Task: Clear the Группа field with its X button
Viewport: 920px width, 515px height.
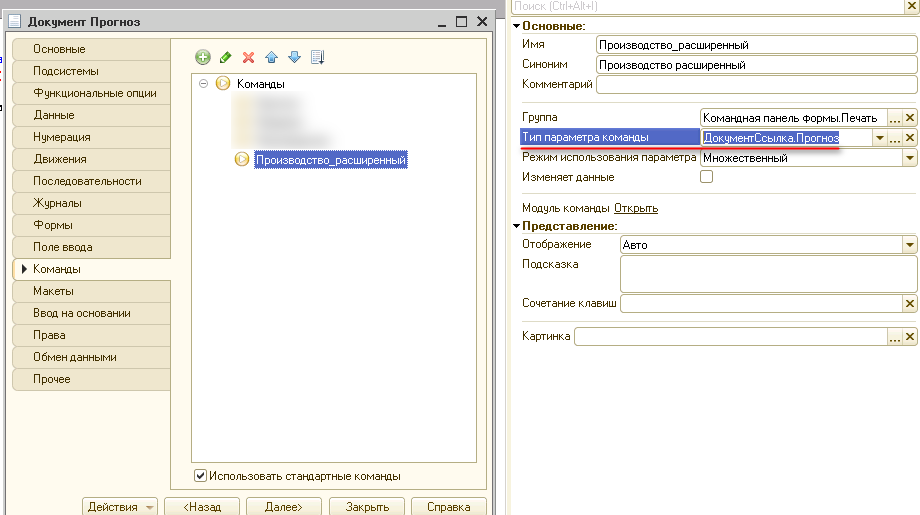Action: coord(910,118)
